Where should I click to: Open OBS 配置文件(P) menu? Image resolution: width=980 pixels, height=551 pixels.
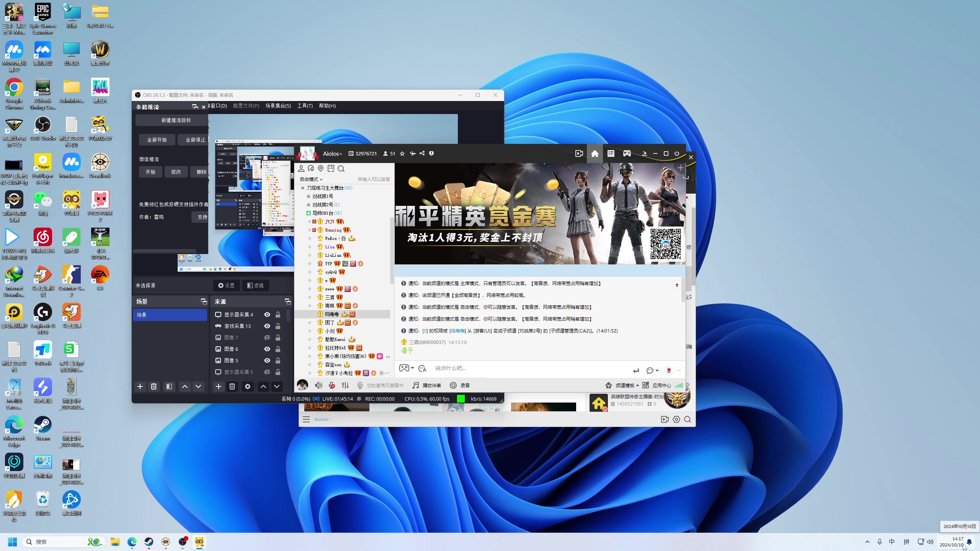(x=246, y=106)
